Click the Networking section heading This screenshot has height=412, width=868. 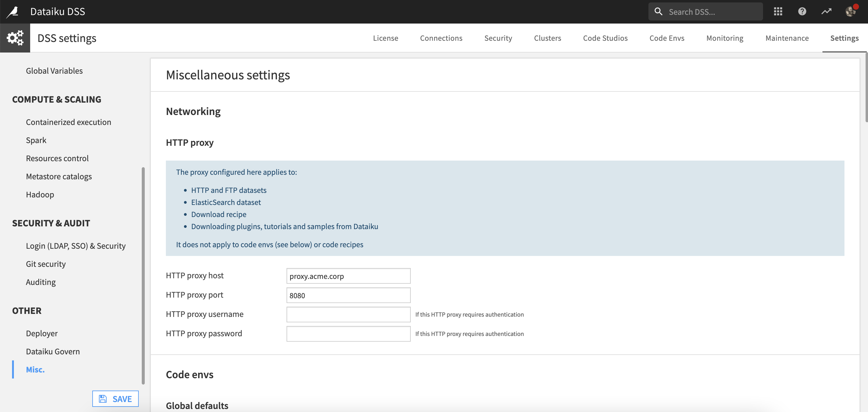point(193,112)
